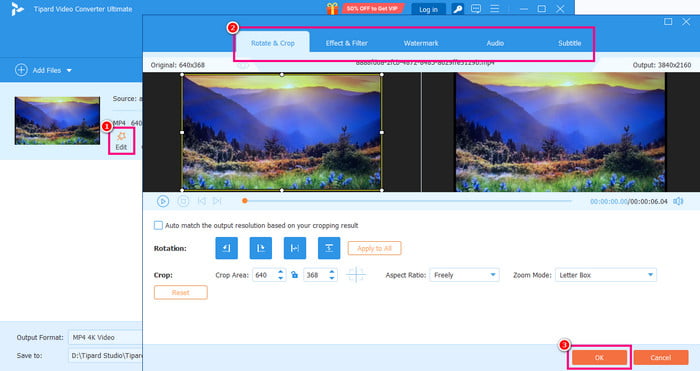Click the Edit star wand icon
Viewport: 700px width, 371px height.
pos(121,136)
